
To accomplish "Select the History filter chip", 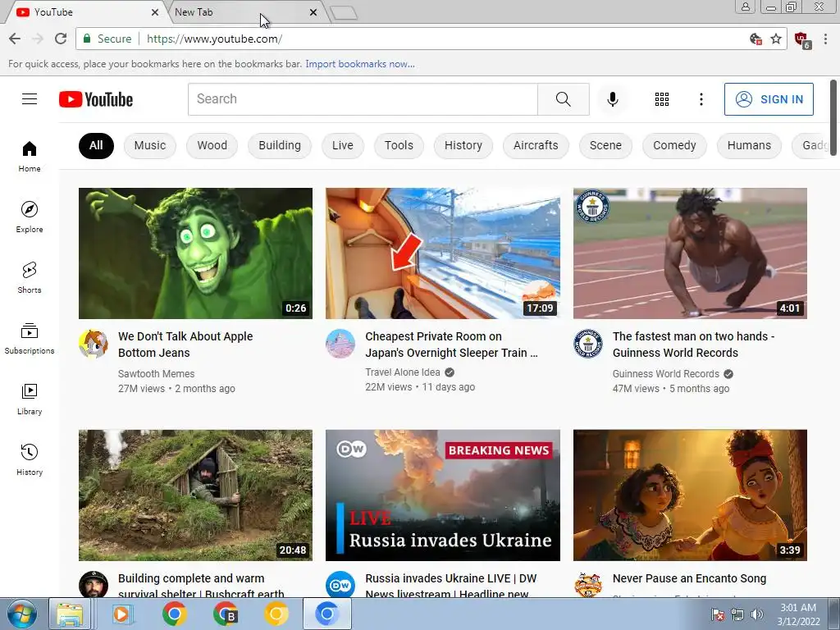I will point(463,146).
